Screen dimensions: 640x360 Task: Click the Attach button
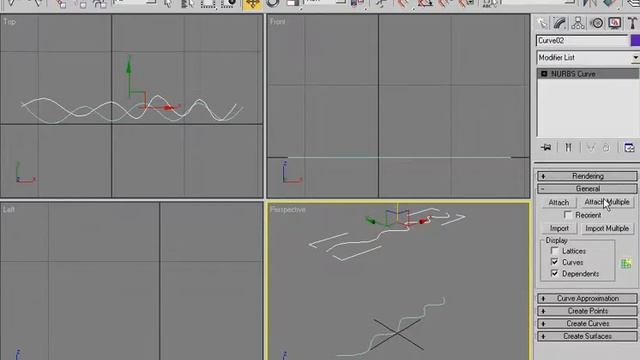[x=559, y=202]
